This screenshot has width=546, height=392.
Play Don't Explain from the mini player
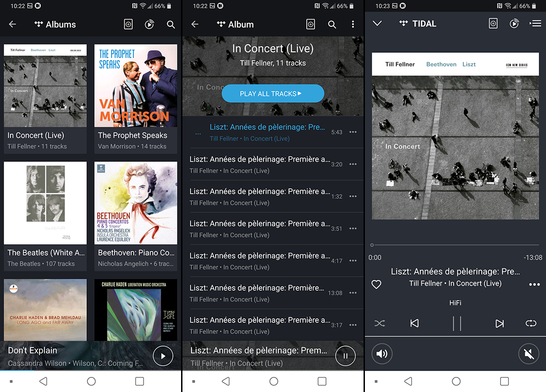coord(163,356)
